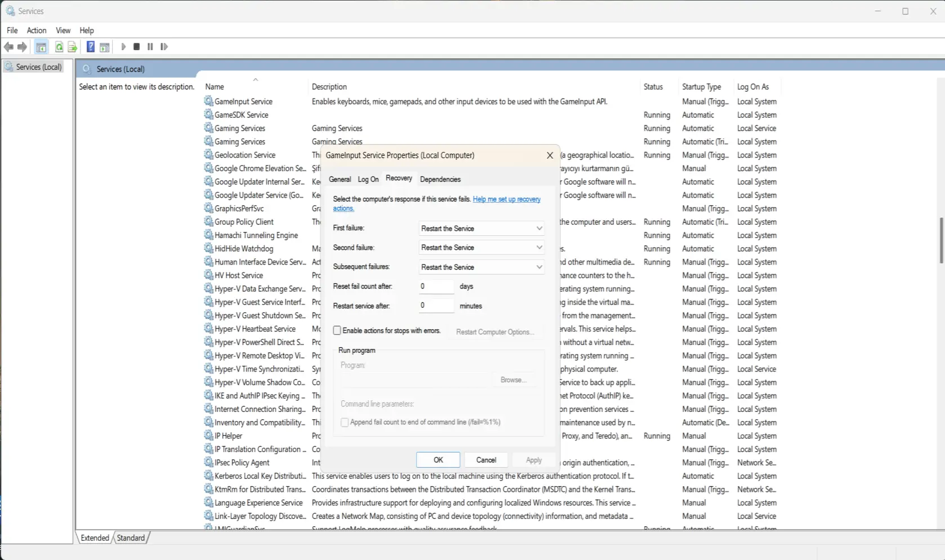Open the Help toolbar icon
The height and width of the screenshot is (560, 945).
(90, 47)
